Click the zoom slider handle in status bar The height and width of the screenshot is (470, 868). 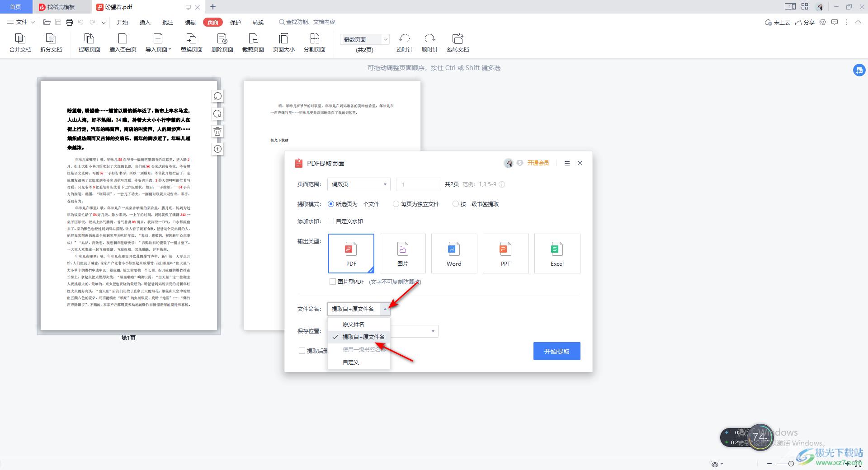tap(791, 464)
